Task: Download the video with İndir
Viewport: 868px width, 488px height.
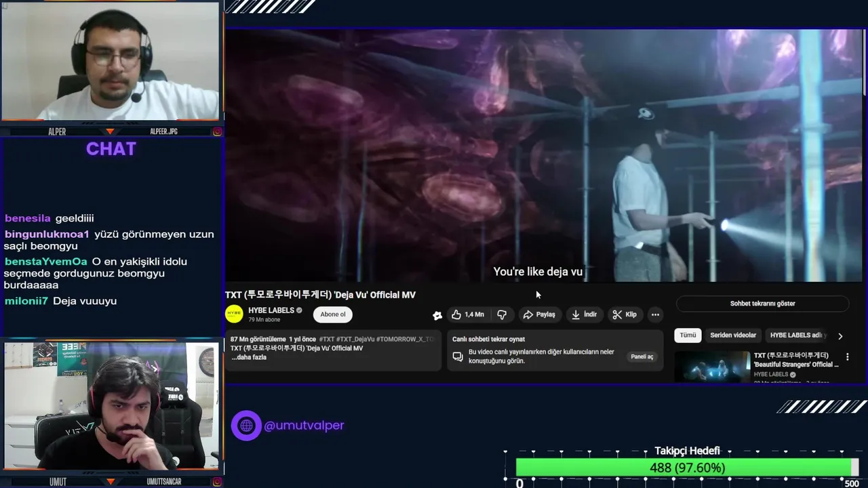Action: pos(584,314)
